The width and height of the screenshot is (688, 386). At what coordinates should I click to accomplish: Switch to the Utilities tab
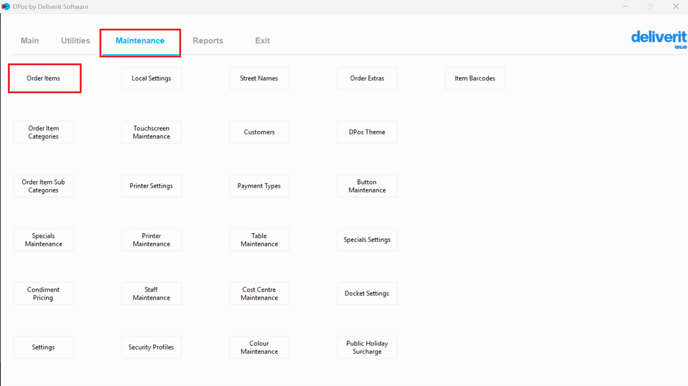point(75,40)
